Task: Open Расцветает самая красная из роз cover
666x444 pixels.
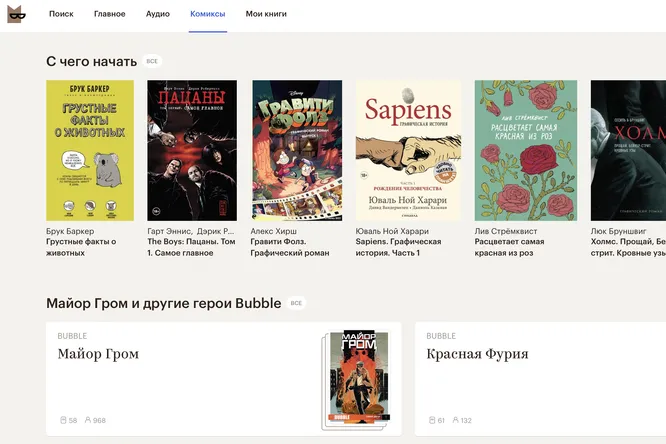Action: click(x=526, y=150)
